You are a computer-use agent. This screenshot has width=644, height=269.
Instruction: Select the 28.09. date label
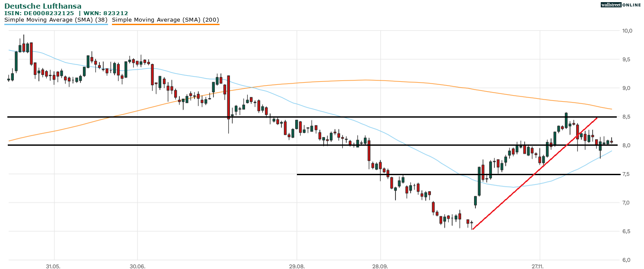[380, 266]
